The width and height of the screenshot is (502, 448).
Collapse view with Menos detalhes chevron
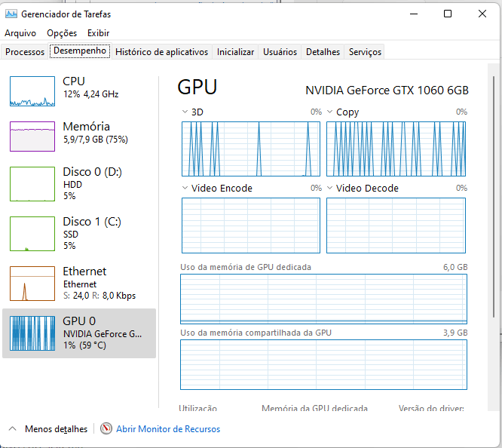pyautogui.click(x=13, y=429)
